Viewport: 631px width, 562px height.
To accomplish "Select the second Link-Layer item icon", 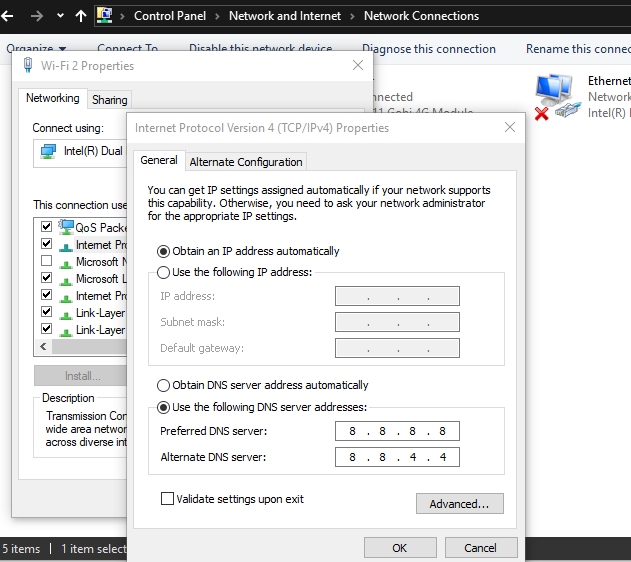I will [x=66, y=331].
